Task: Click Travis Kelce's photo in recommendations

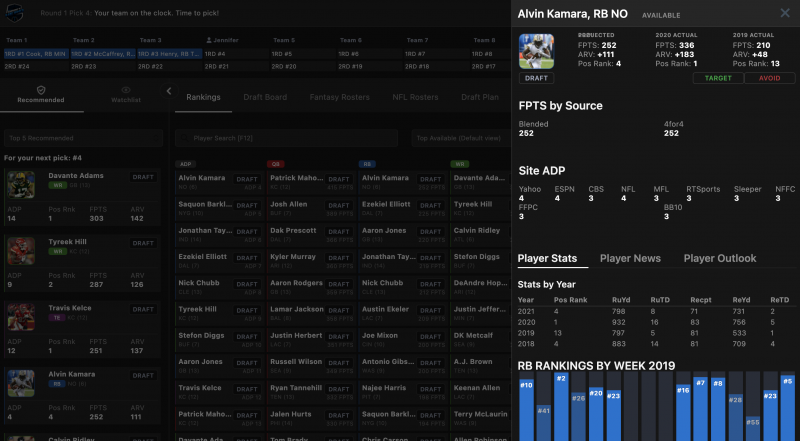Action: tap(21, 317)
